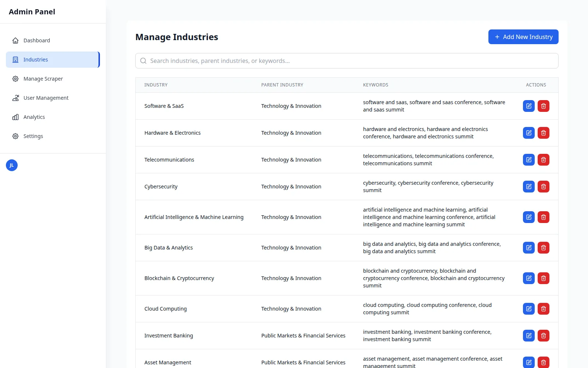Delete the Asset Management industry
Viewport: 588px width, 368px height.
543,362
